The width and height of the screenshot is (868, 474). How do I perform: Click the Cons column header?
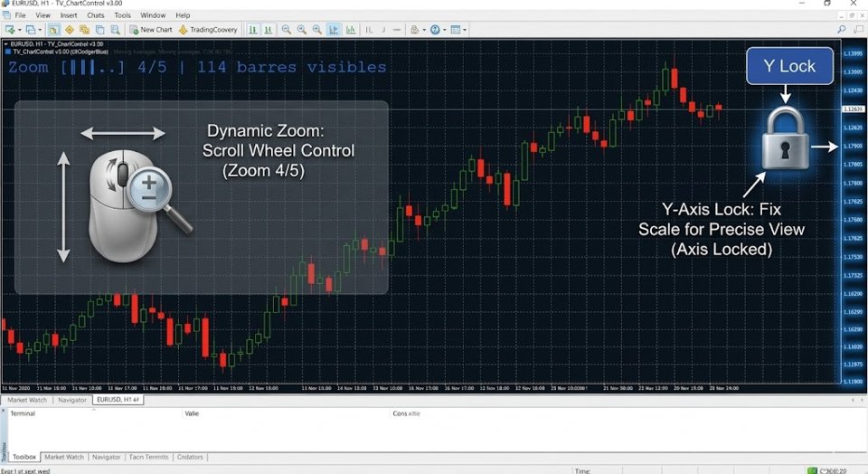coord(406,413)
